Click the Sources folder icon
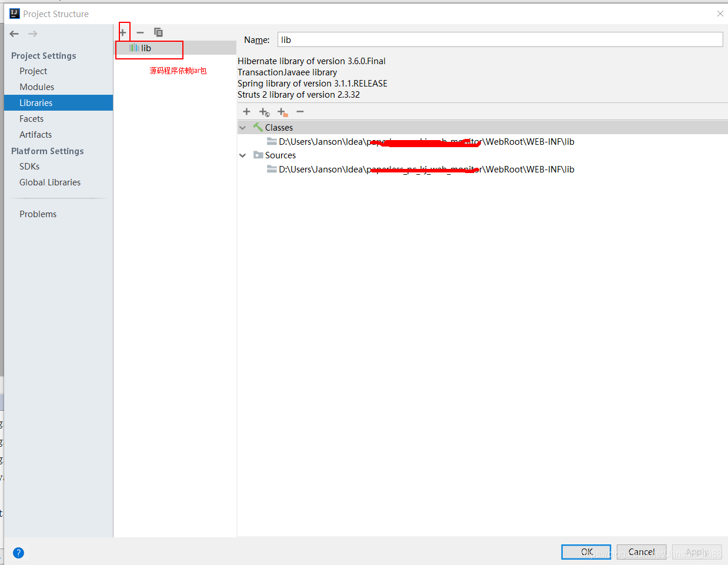Screen dimensions: 728x565 coord(258,155)
